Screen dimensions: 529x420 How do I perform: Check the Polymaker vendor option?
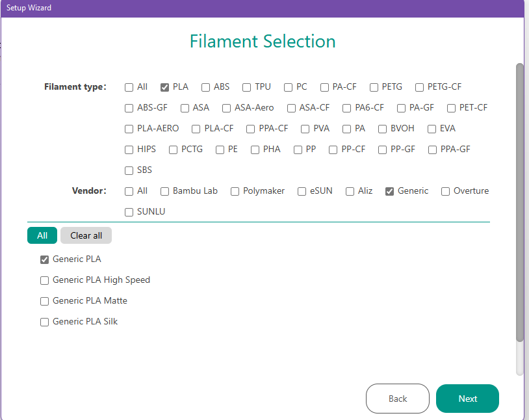(x=235, y=191)
